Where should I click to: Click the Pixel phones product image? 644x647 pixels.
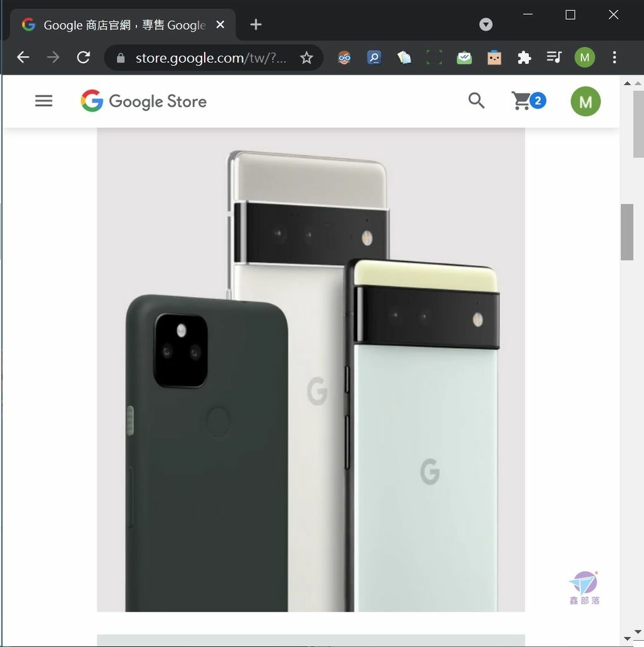[311, 370]
